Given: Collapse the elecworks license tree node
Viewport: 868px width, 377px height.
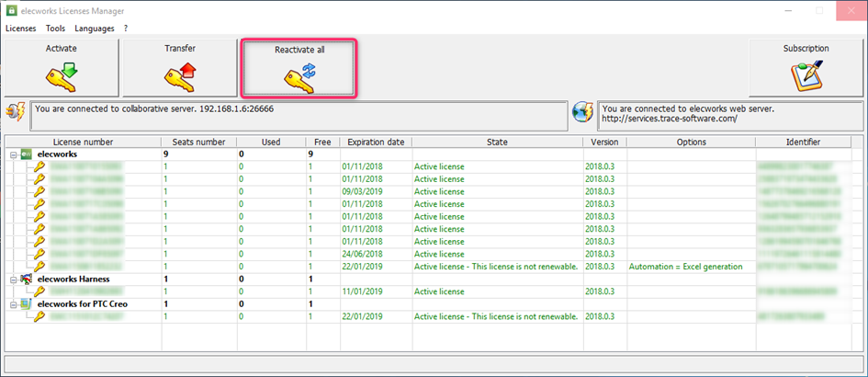Looking at the screenshot, I should click(13, 154).
